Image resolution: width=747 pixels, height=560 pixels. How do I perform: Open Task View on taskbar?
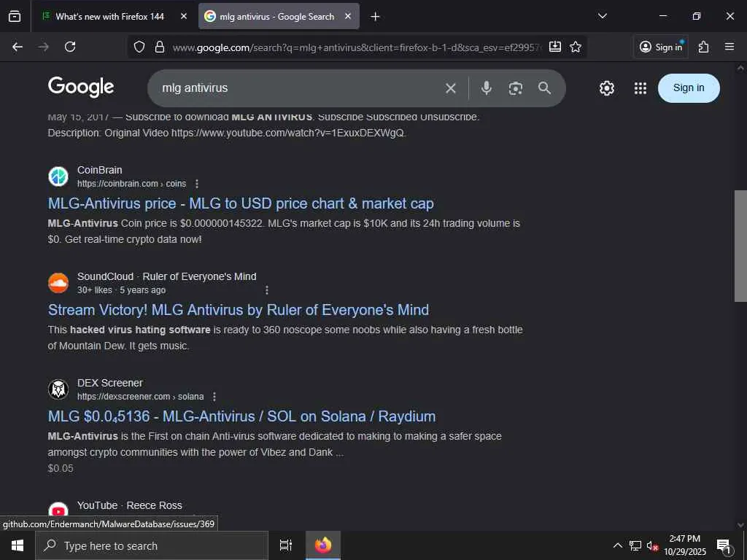[286, 545]
